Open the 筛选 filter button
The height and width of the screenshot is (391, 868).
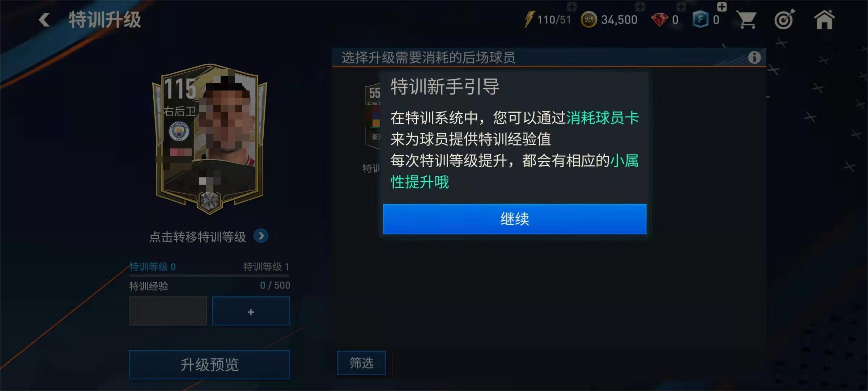pyautogui.click(x=361, y=363)
